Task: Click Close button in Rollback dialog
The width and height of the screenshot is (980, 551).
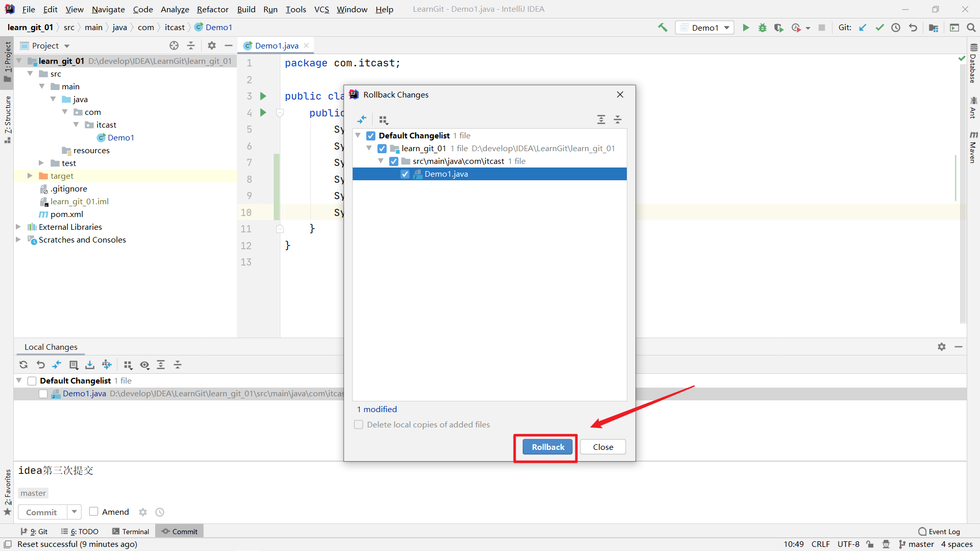Action: tap(603, 447)
